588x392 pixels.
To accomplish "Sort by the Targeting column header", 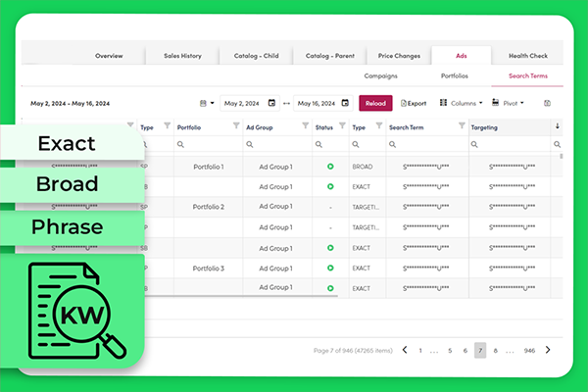I will coord(484,127).
